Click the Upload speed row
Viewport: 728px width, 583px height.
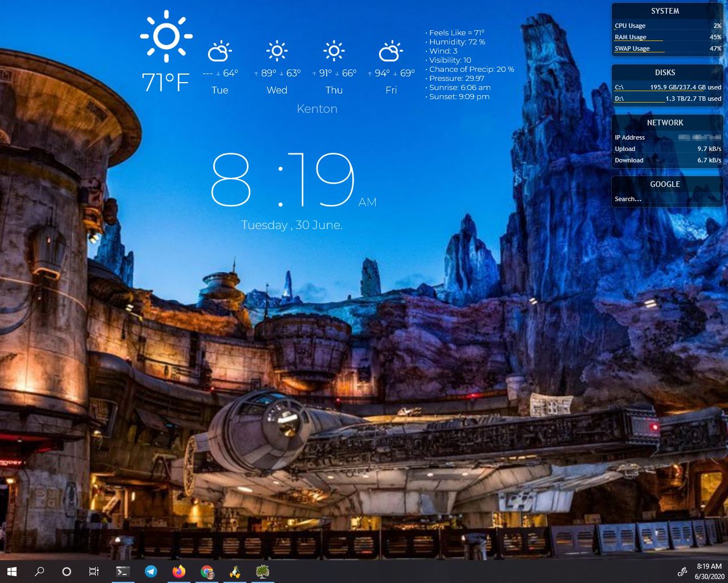(668, 149)
